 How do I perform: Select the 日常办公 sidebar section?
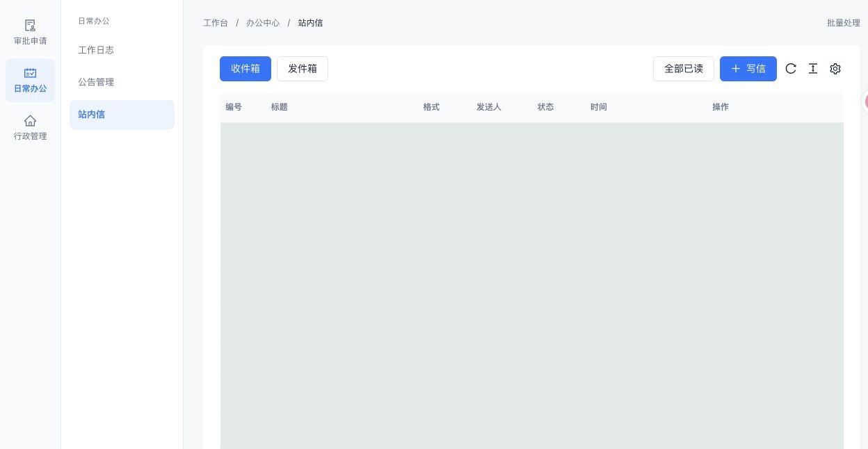coord(30,81)
